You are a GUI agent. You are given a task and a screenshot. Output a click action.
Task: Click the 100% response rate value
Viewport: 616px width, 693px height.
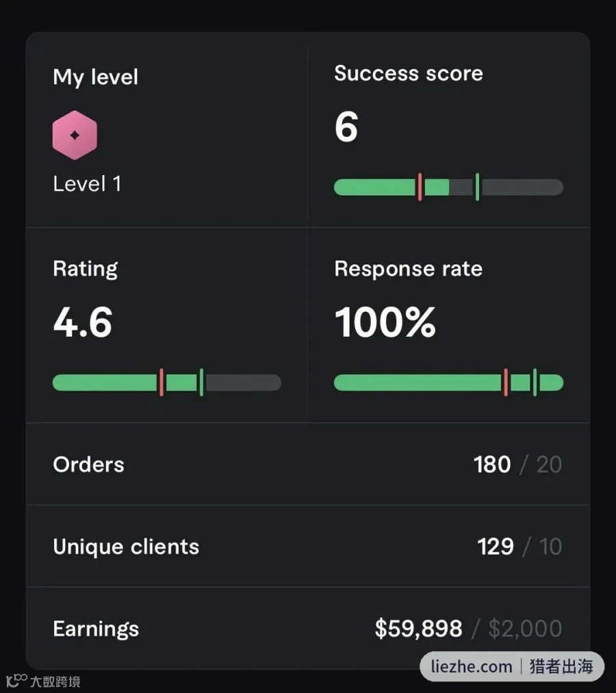pyautogui.click(x=385, y=322)
